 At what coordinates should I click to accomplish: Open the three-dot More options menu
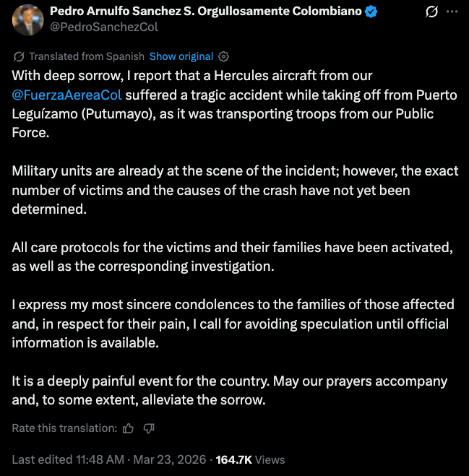coord(452,12)
